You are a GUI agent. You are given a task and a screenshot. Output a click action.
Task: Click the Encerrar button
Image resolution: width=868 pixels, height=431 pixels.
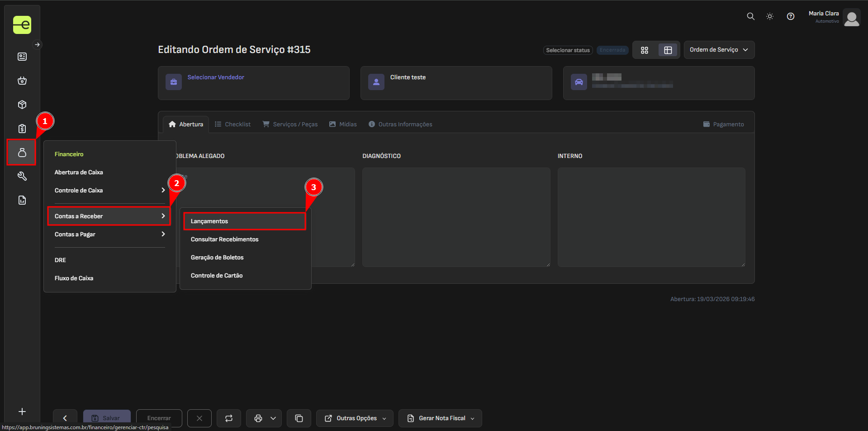(159, 418)
